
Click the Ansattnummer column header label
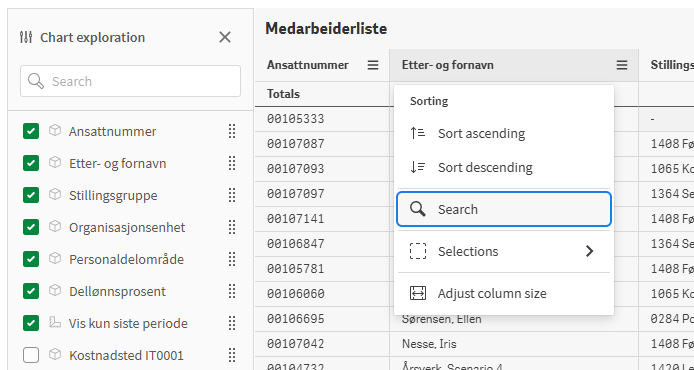tap(308, 65)
